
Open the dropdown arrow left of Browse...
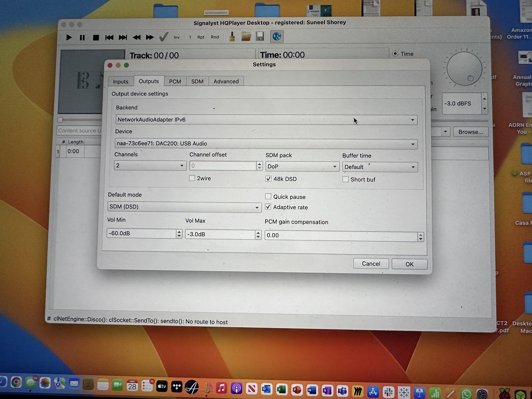point(445,132)
